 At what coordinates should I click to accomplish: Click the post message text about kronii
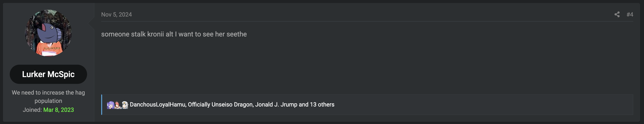tap(174, 34)
